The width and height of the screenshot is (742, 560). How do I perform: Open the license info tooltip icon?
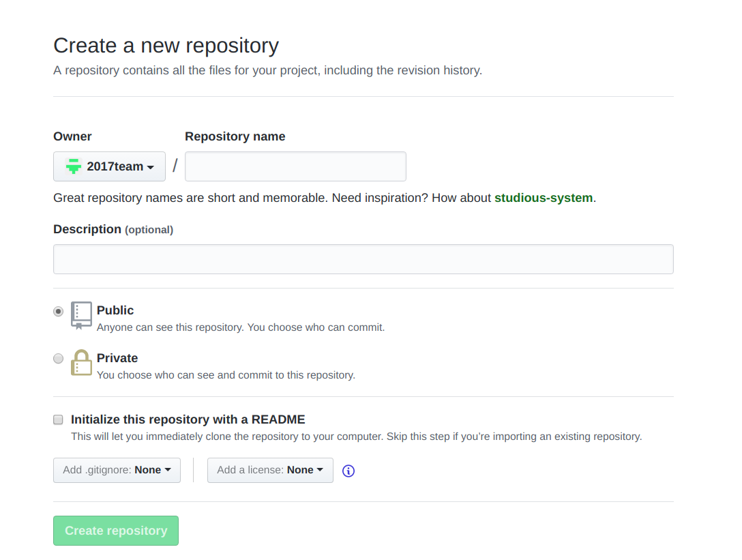click(348, 471)
